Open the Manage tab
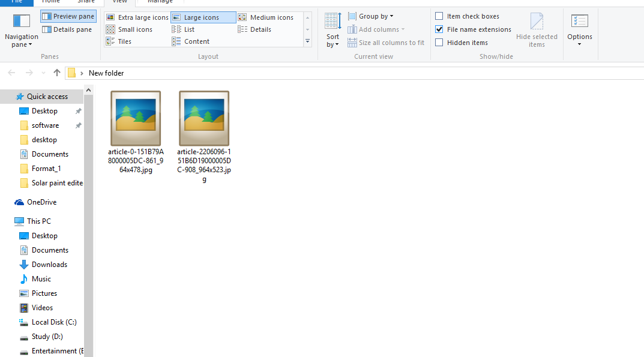Image resolution: width=644 pixels, height=357 pixels. click(x=159, y=2)
